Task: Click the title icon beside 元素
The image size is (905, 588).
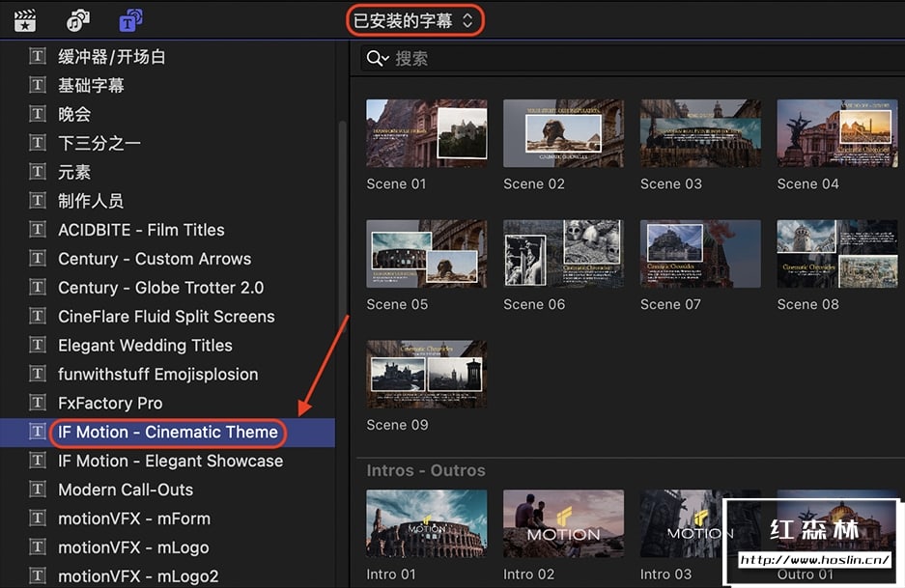Action: click(38, 172)
